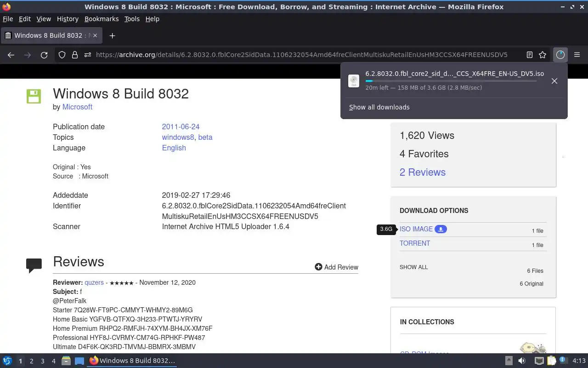Screen dimensions: 588x368
Task: Open the Microsoft author link
Action: point(77,107)
